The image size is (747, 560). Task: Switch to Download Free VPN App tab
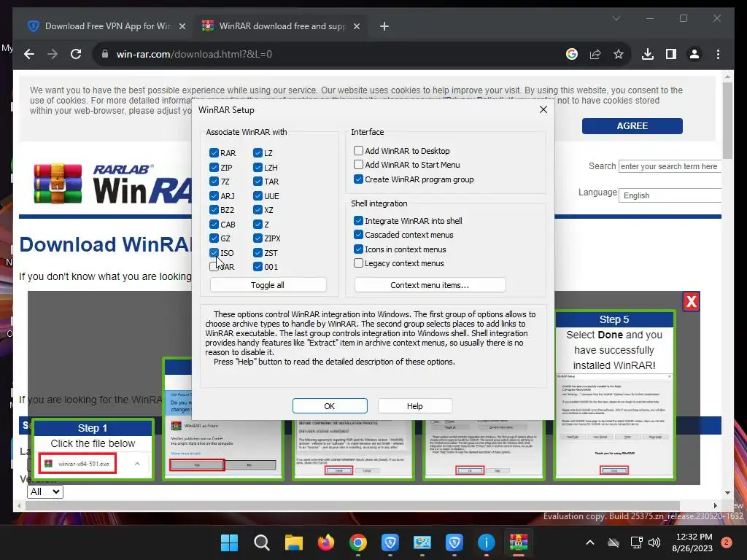point(107,26)
